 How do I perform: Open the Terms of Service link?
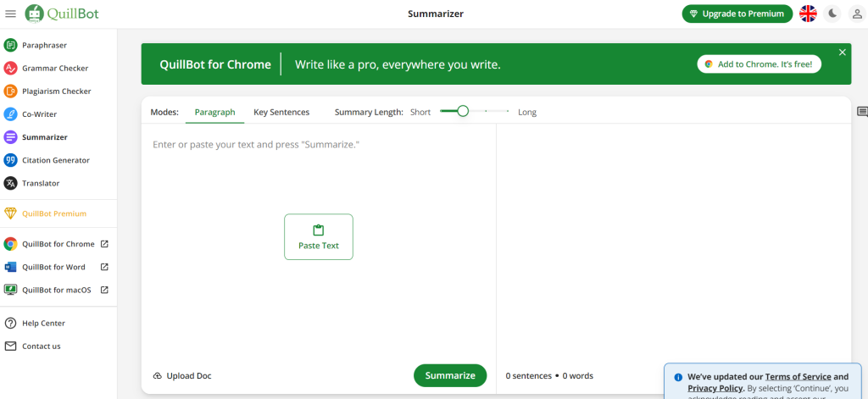(x=798, y=377)
